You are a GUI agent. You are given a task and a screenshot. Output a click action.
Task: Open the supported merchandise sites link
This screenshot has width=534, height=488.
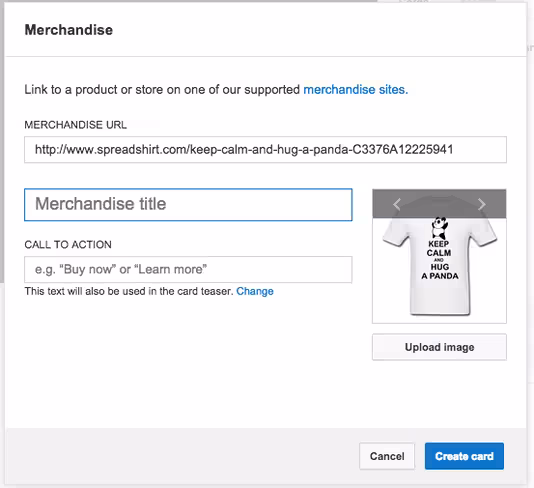point(356,90)
